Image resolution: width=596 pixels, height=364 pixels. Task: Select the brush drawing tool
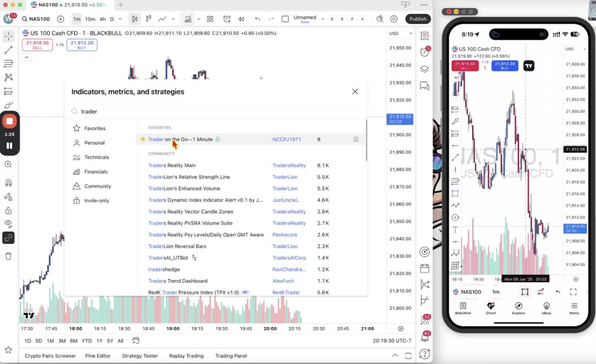9,105
